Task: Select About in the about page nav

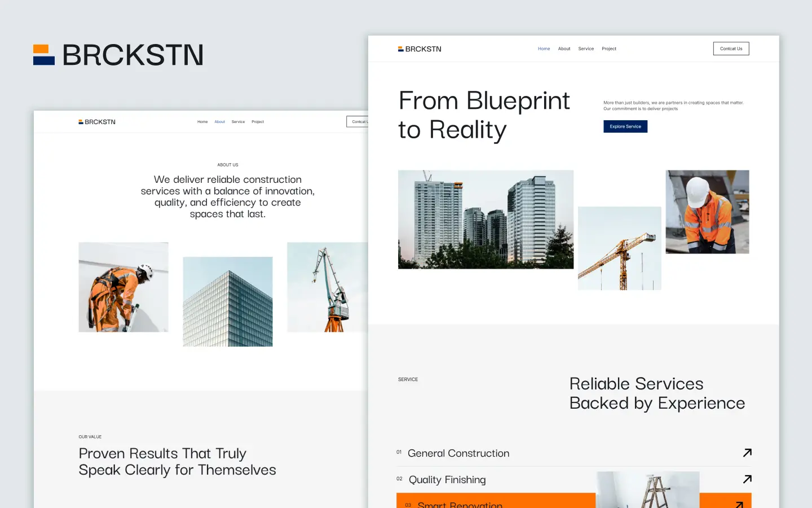Action: (x=219, y=122)
